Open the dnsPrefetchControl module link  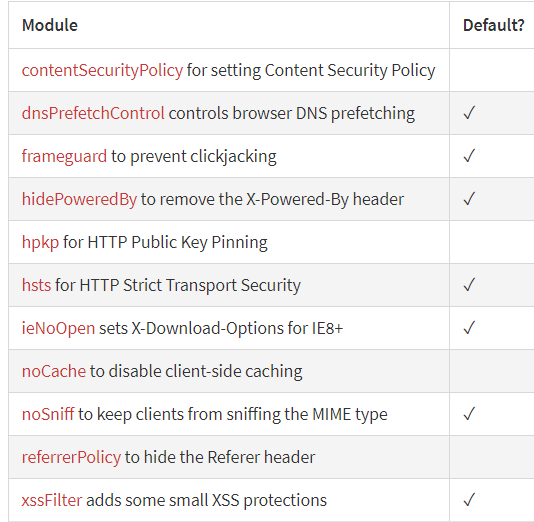point(93,113)
